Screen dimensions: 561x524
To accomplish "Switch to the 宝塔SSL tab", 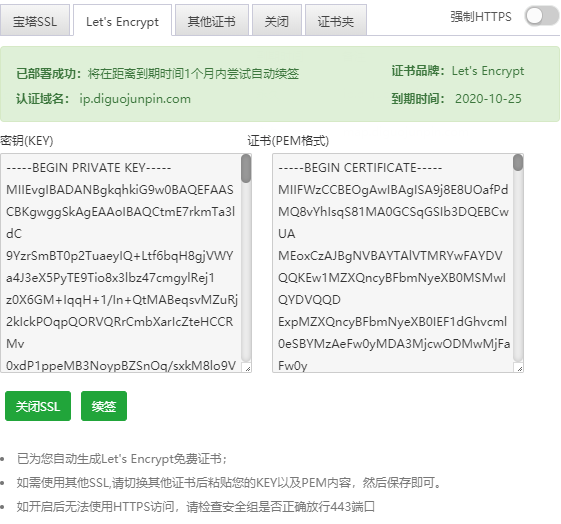I will 35,20.
